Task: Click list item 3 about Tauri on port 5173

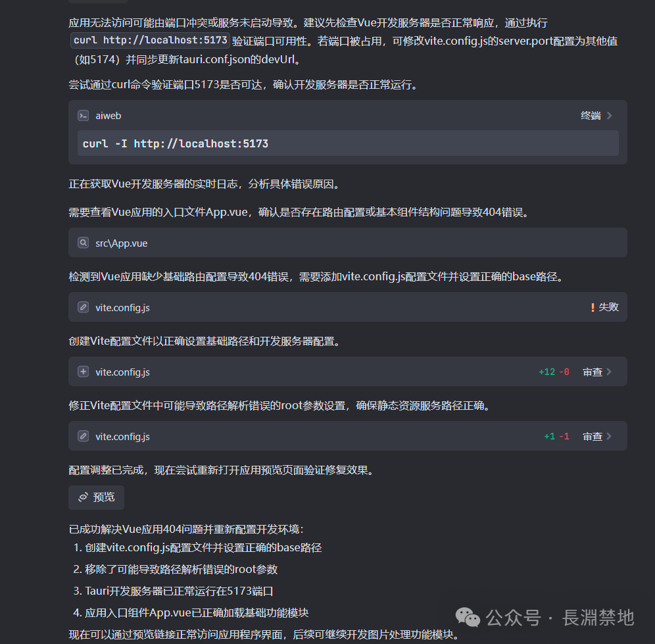Action: click(174, 591)
